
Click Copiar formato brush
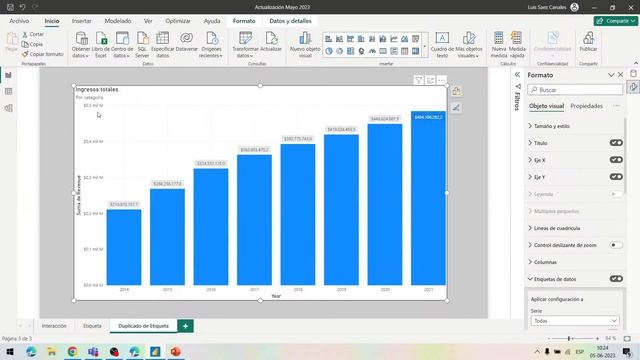tap(42, 54)
